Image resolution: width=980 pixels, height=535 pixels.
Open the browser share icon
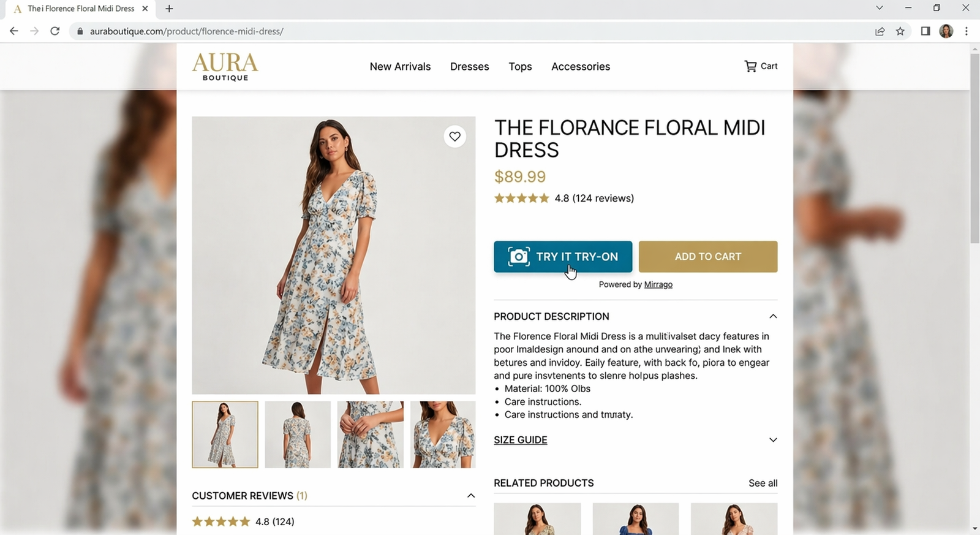point(880,31)
